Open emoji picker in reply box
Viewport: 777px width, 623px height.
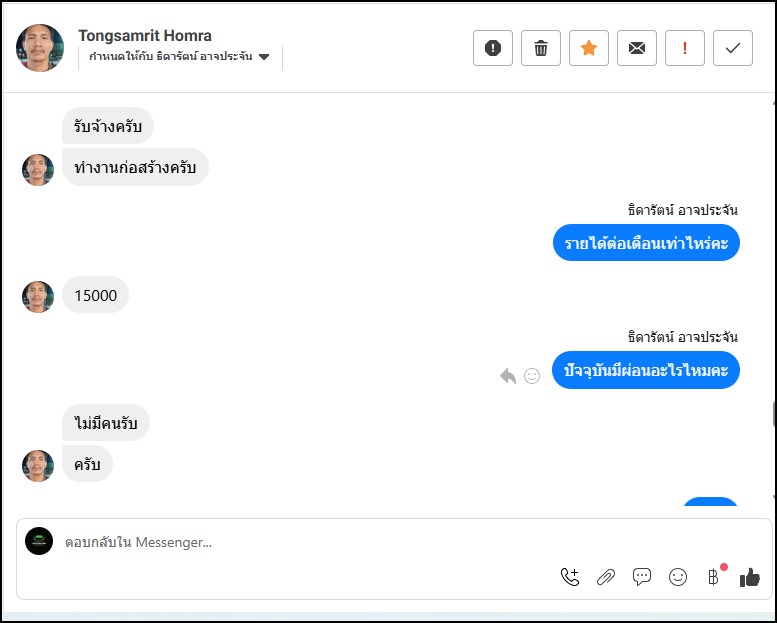(x=678, y=577)
